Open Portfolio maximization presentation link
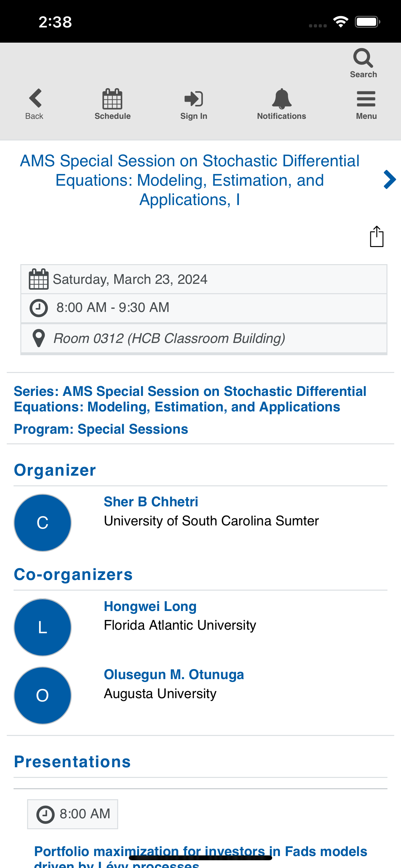 [x=200, y=856]
